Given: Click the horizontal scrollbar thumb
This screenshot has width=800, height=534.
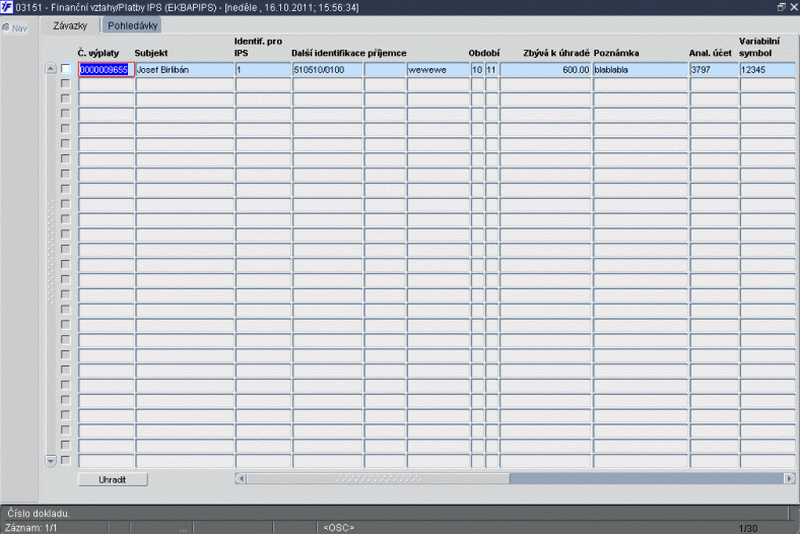Looking at the screenshot, I should (x=378, y=478).
